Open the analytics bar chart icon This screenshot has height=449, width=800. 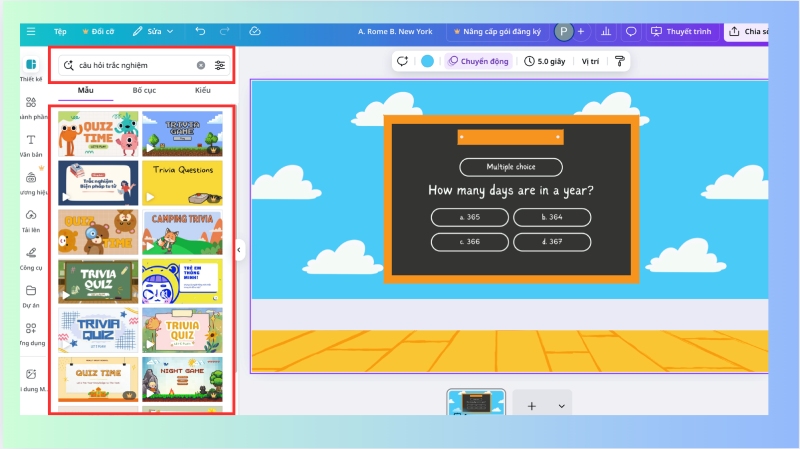coord(606,31)
